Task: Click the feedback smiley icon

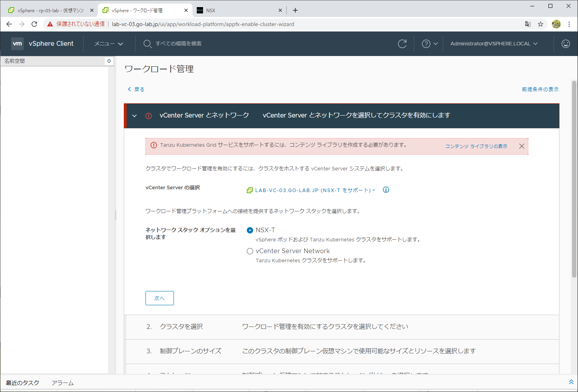Action: pyautogui.click(x=566, y=44)
